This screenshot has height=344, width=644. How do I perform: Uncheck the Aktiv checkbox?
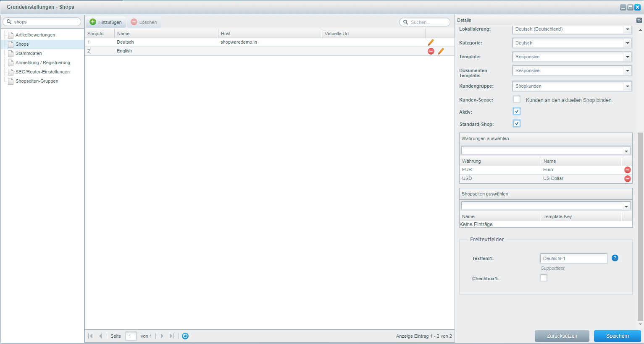point(517,111)
